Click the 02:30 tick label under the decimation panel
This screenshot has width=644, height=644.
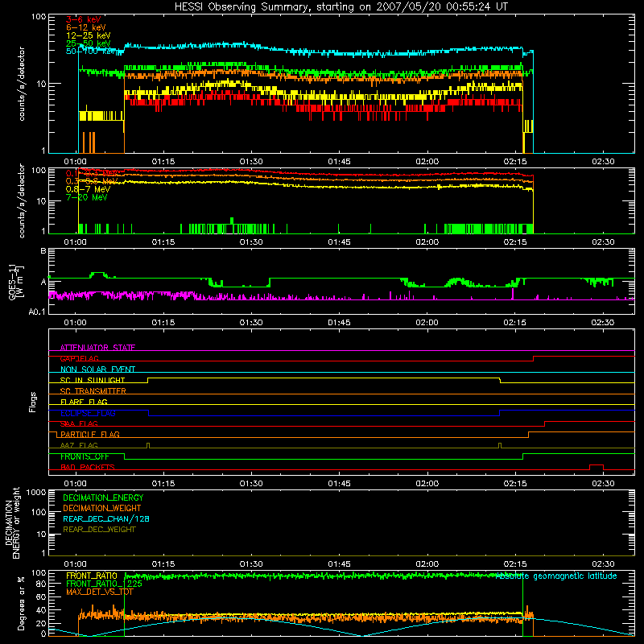coord(603,564)
